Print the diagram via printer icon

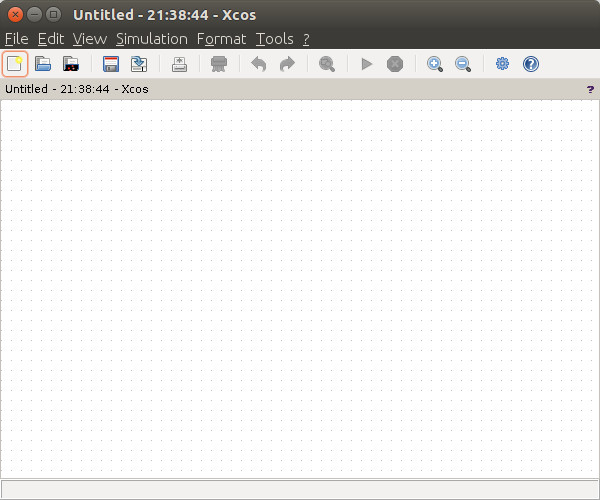(219, 64)
